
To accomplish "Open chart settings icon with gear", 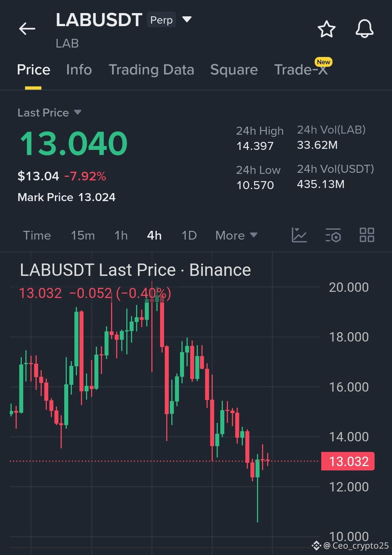I will click(x=333, y=235).
